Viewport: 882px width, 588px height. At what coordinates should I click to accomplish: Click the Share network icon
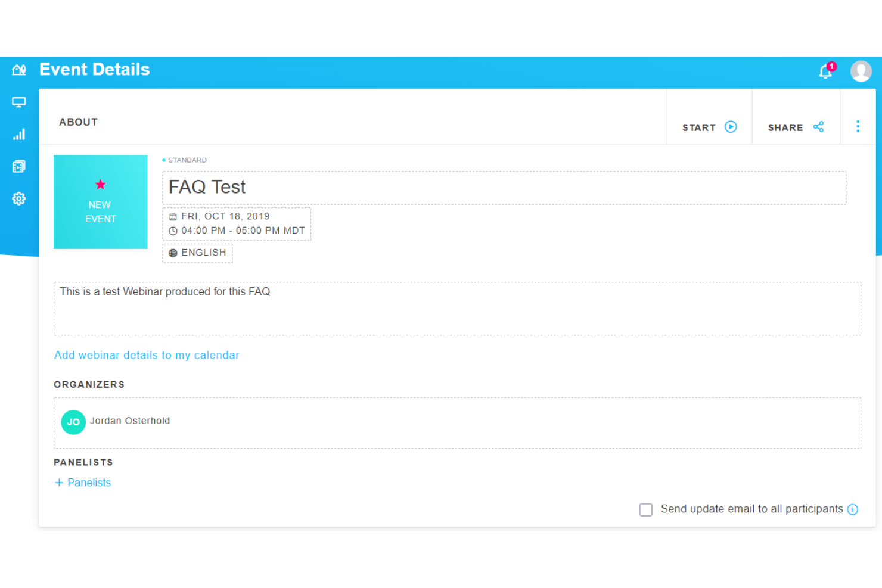click(x=818, y=127)
